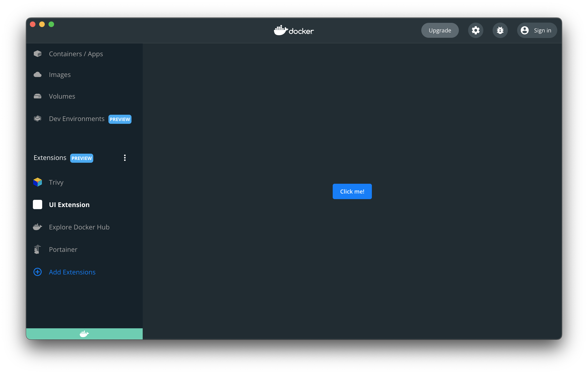
Task: Click the Sign in text
Action: tap(542, 31)
